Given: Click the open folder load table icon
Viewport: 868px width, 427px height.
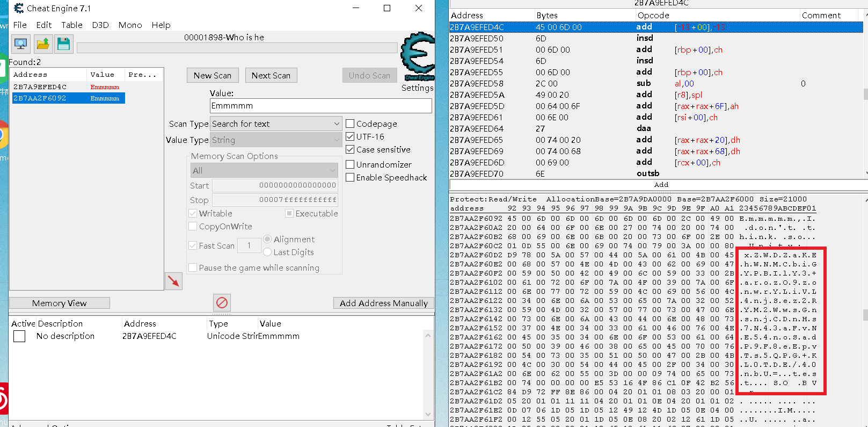Looking at the screenshot, I should (43, 44).
